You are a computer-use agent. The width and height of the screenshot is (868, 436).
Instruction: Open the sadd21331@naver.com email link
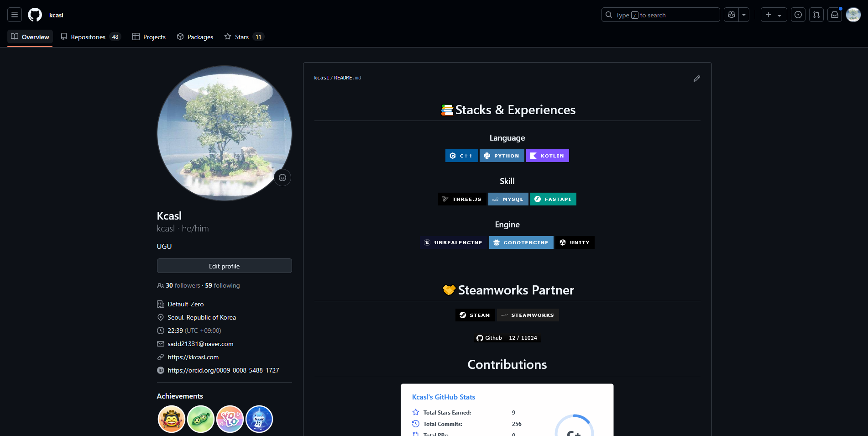click(200, 344)
